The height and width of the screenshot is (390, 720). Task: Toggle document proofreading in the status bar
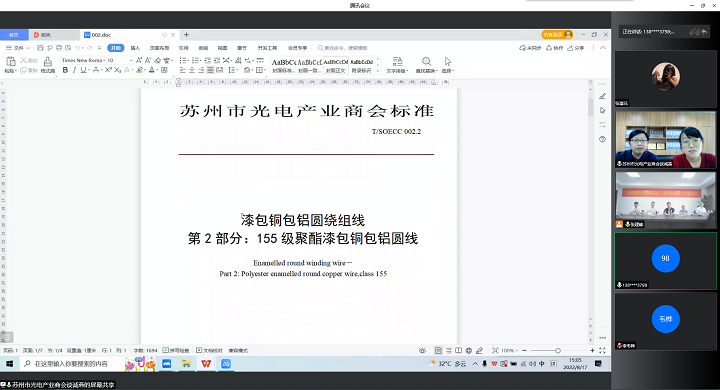pos(209,350)
